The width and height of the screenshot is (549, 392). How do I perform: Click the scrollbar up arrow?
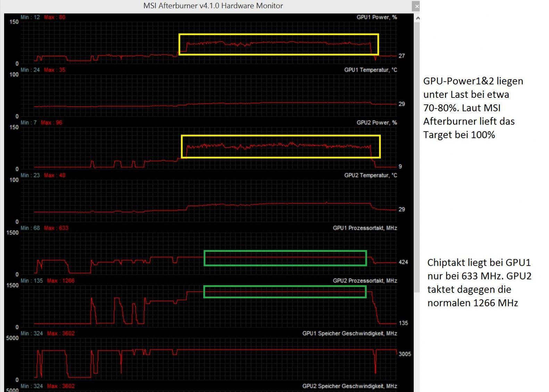point(417,18)
